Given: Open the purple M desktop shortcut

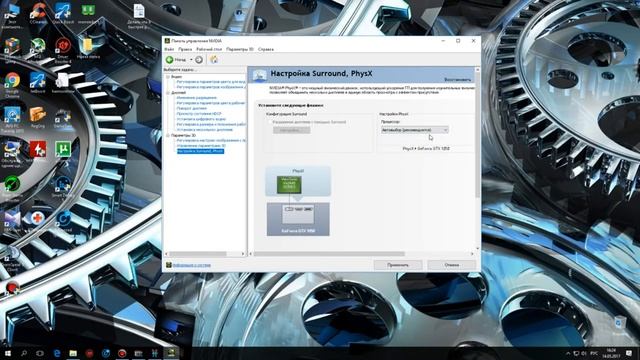Looking at the screenshot, I should [12, 221].
